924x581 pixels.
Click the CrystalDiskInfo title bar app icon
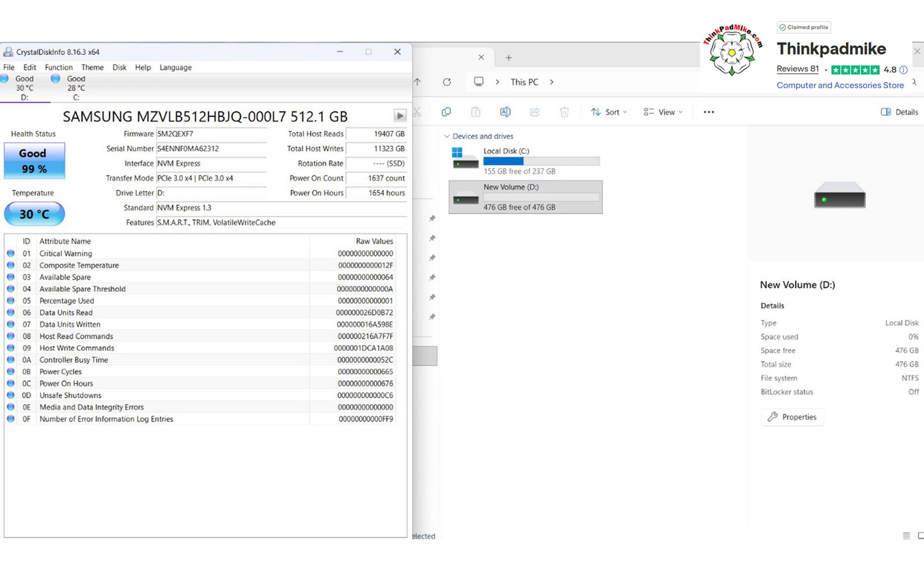click(x=8, y=52)
